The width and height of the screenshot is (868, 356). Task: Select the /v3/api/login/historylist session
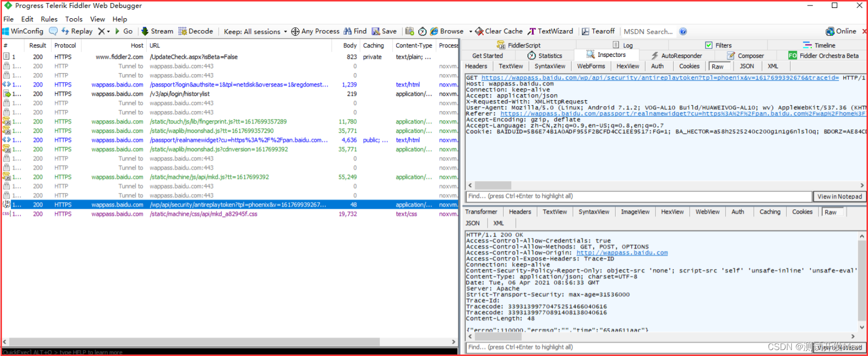point(230,94)
